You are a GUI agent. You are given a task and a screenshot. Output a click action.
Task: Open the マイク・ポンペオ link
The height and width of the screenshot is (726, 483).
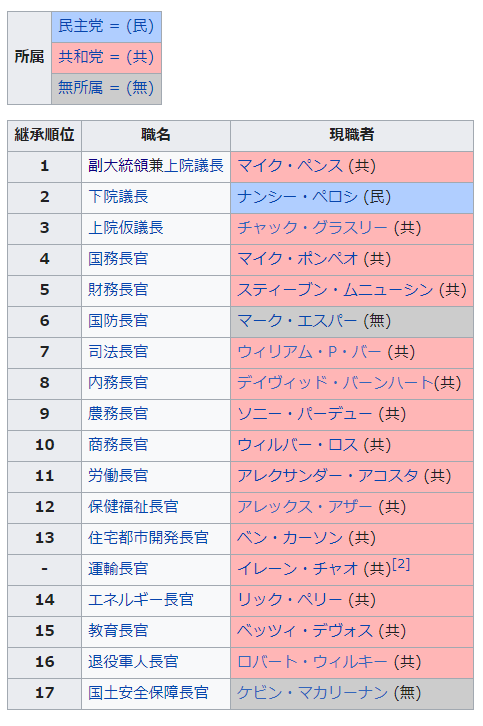[x=298, y=259]
